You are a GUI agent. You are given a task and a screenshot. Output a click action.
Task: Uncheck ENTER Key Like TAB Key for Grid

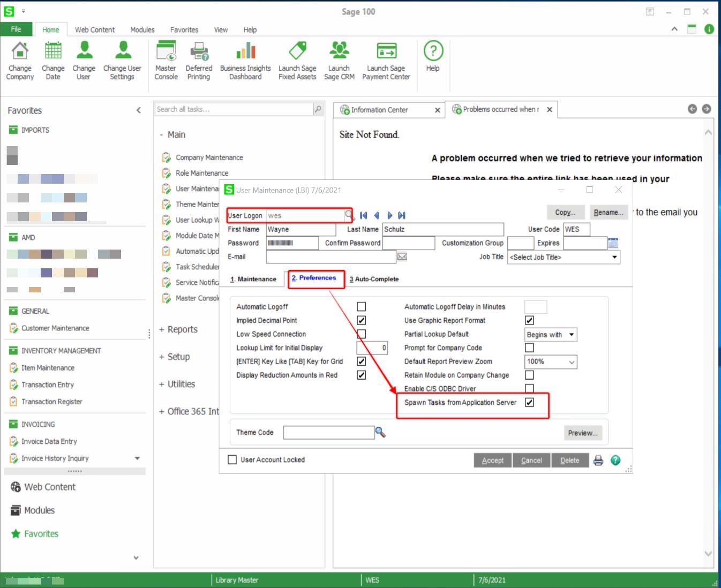click(362, 361)
